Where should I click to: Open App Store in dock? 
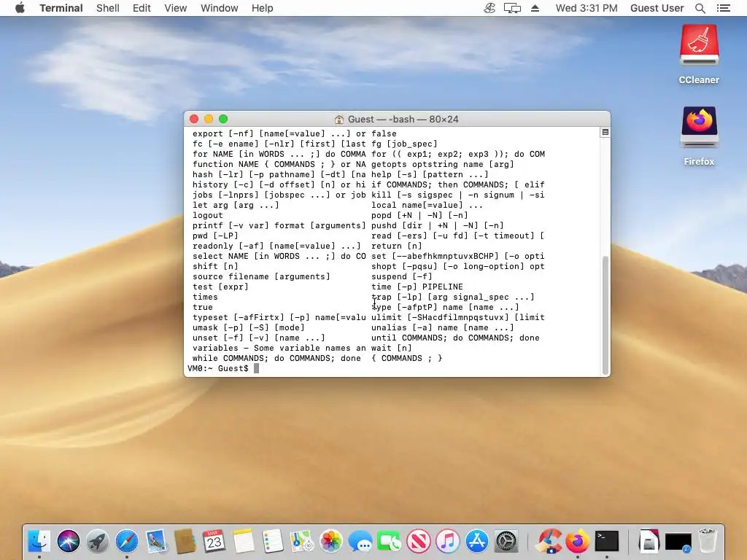[477, 541]
